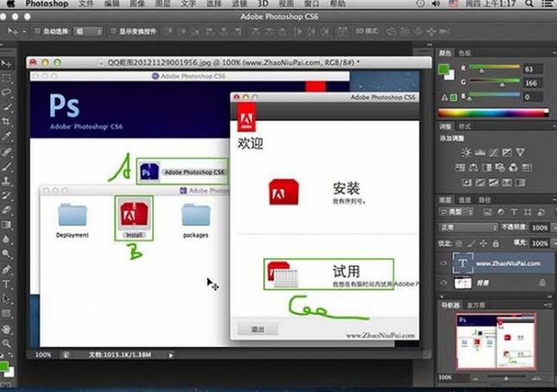
Task: Select the Crop tool
Action: tap(6, 122)
